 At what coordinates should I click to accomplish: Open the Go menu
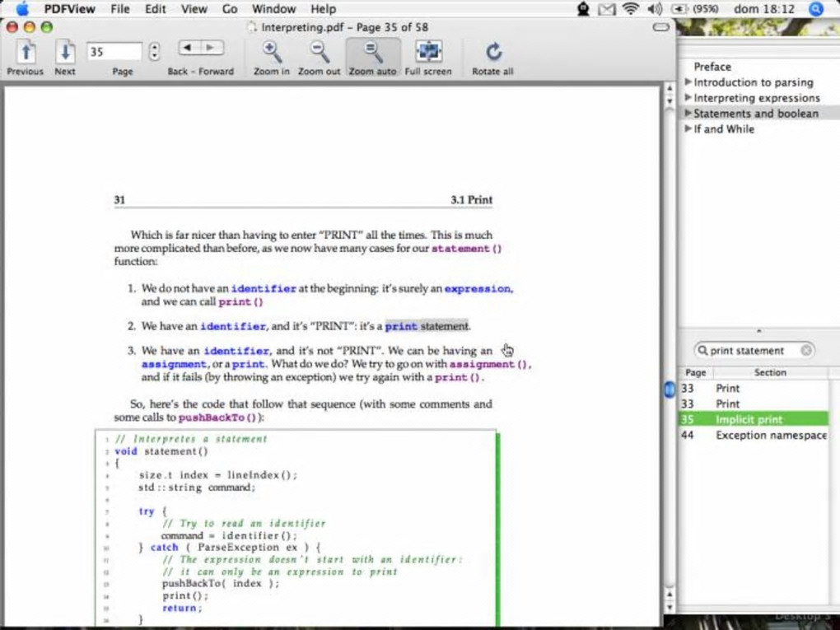230,9
